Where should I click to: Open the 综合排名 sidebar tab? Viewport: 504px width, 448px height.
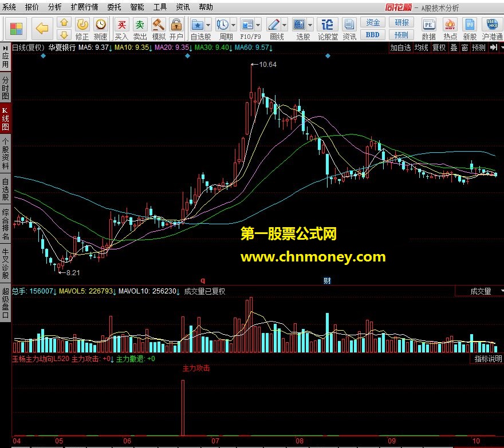click(x=6, y=224)
